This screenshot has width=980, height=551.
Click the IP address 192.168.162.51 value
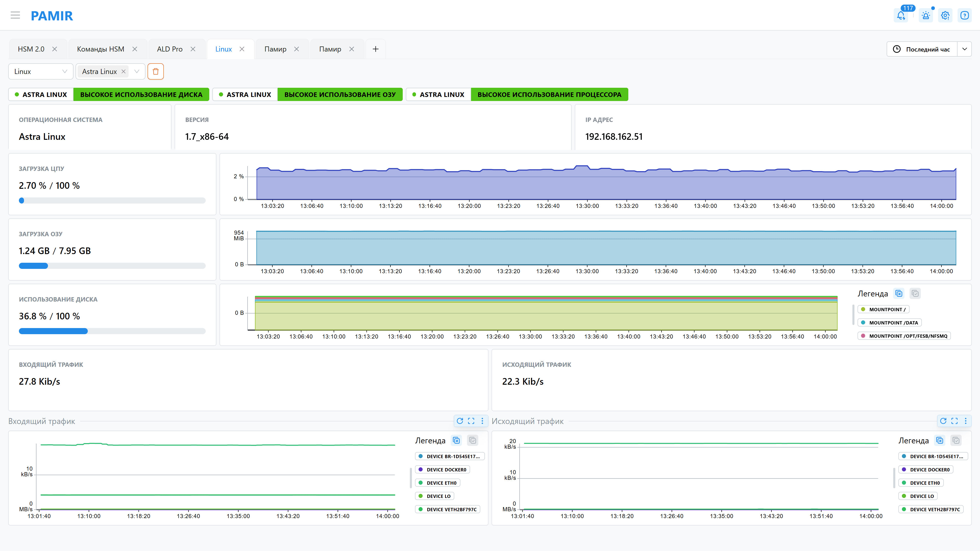click(x=614, y=136)
